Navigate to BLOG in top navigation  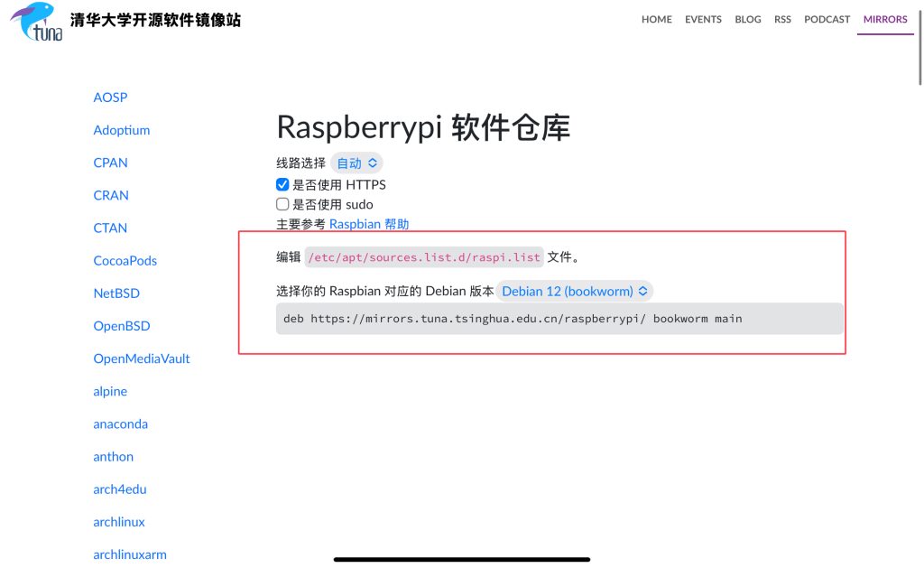pyautogui.click(x=747, y=19)
